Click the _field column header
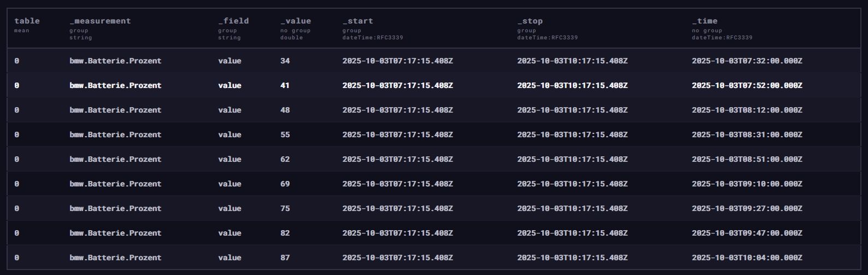The image size is (868, 275). (233, 21)
